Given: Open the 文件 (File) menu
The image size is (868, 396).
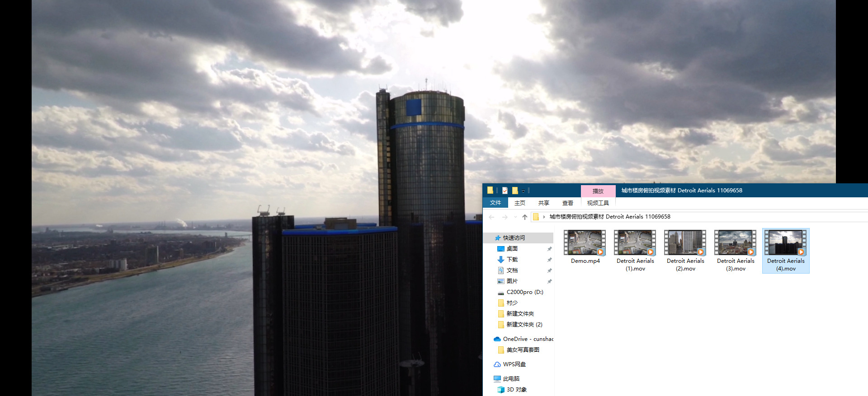Looking at the screenshot, I should 495,203.
